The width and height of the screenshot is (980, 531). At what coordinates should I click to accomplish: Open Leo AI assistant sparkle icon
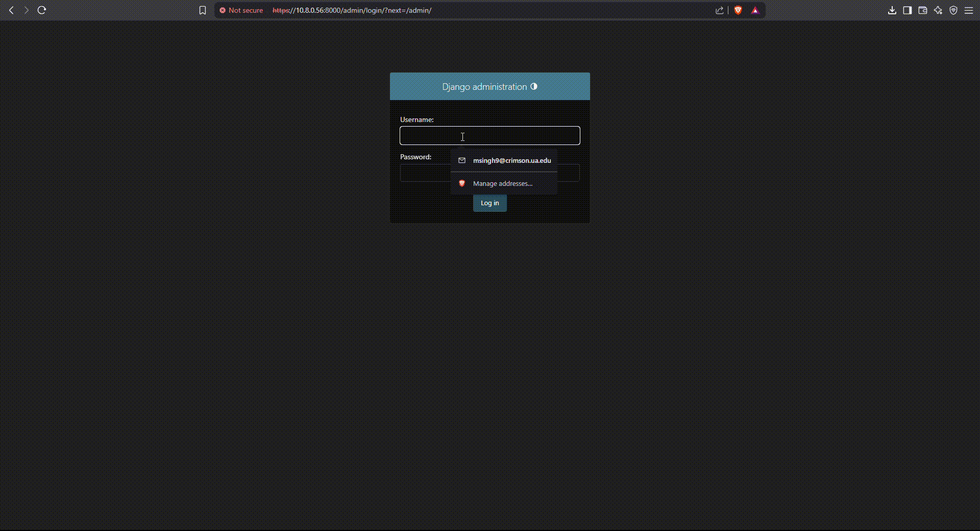pos(938,10)
